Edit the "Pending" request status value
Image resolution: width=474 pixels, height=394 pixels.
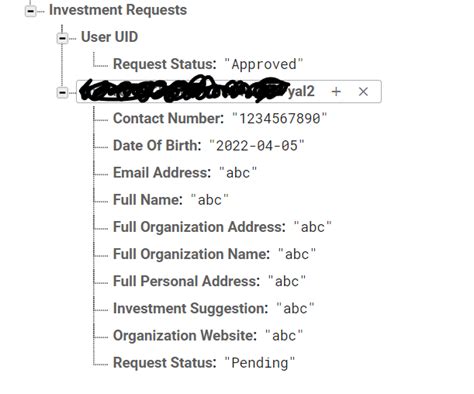pyautogui.click(x=260, y=363)
